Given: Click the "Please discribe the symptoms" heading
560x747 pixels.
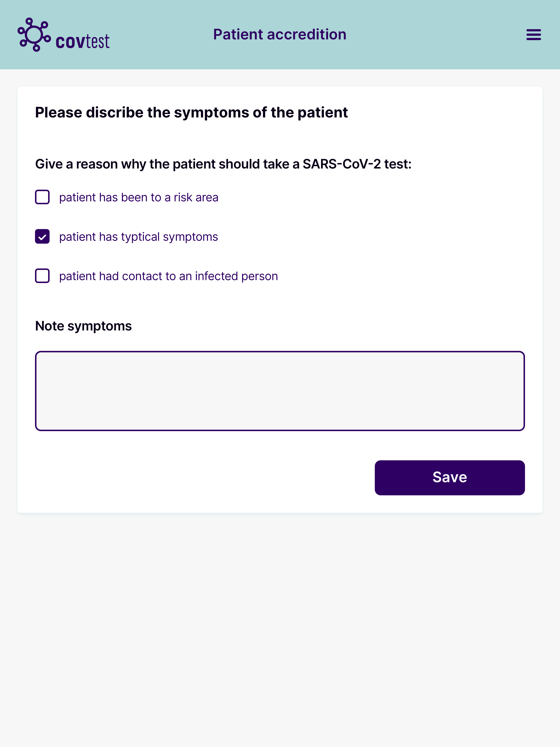Looking at the screenshot, I should pos(191,113).
